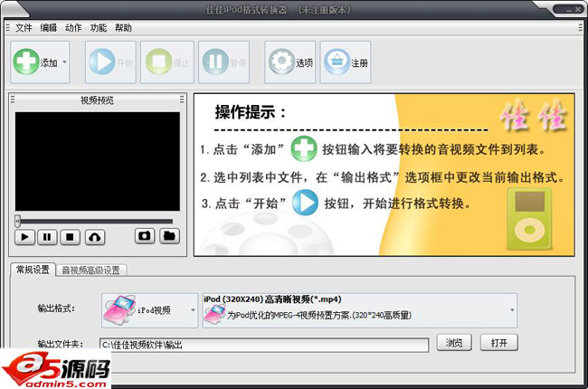This screenshot has height=389, width=588.
Task: Click the blue play icon in tip 3
Action: (305, 203)
